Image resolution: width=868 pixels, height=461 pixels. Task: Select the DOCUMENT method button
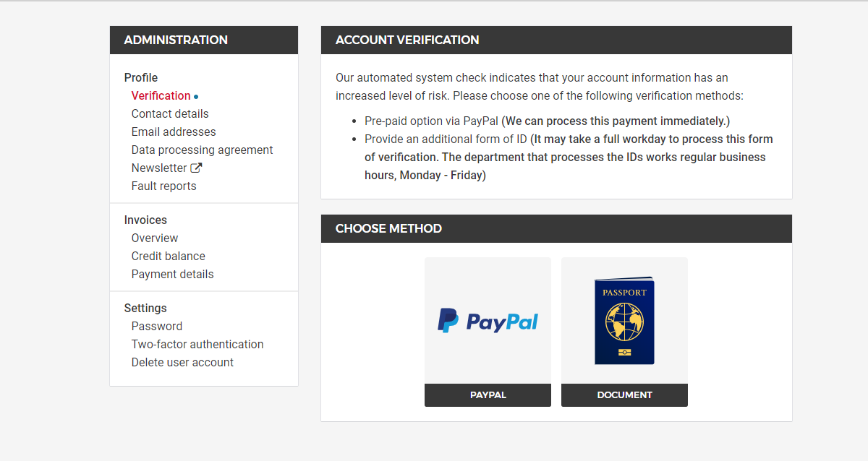click(624, 395)
